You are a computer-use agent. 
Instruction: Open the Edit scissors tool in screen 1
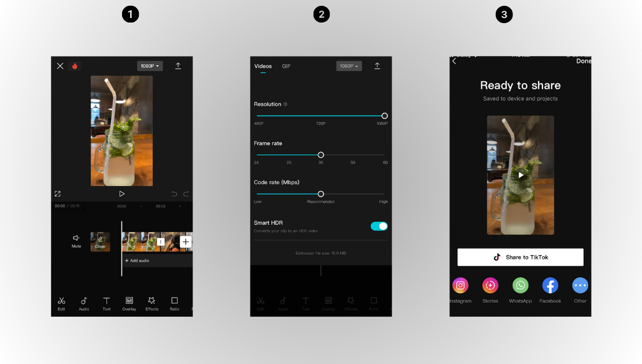point(61,304)
